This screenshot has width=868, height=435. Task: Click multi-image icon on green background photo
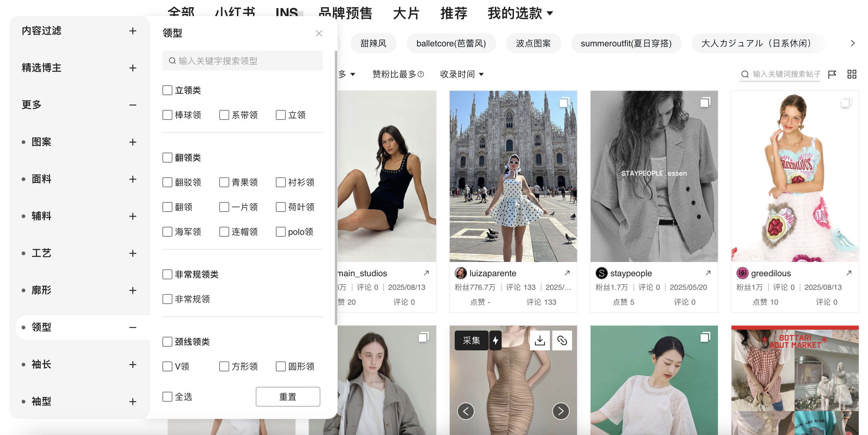click(x=705, y=337)
